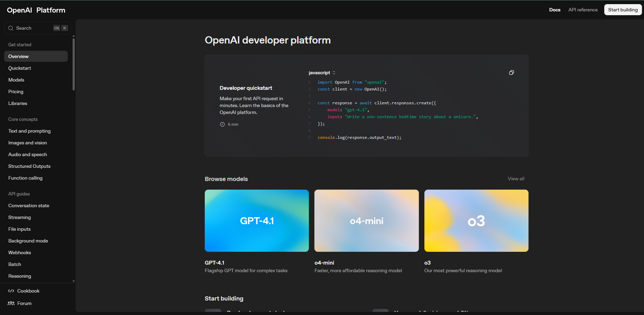Image resolution: width=644 pixels, height=315 pixels.
Task: Switch to the API reference tab
Action: point(583,10)
